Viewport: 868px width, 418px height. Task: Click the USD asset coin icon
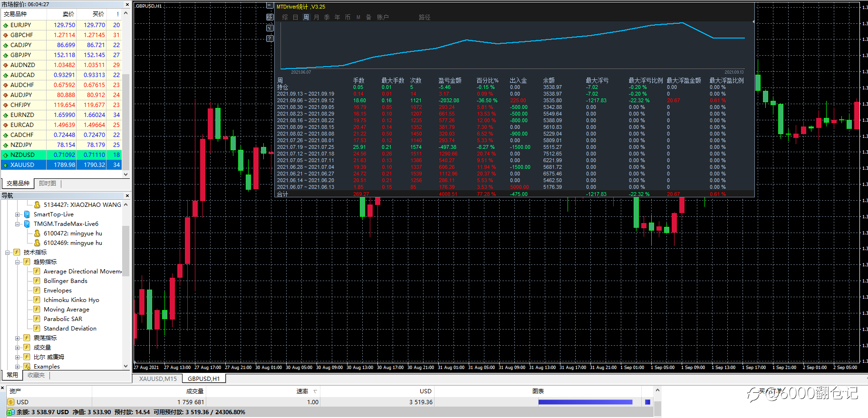point(11,402)
